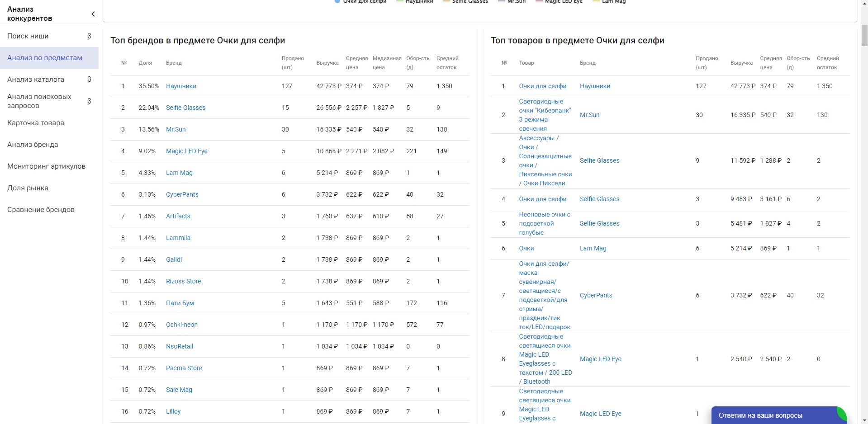Click the 11 592 ₽ revenue value
The width and height of the screenshot is (868, 424).
(x=743, y=160)
